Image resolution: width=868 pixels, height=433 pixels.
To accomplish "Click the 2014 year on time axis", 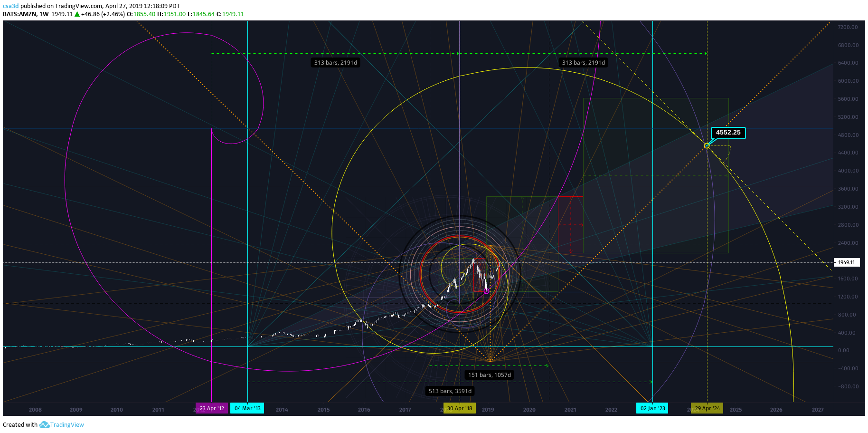I will (x=282, y=410).
